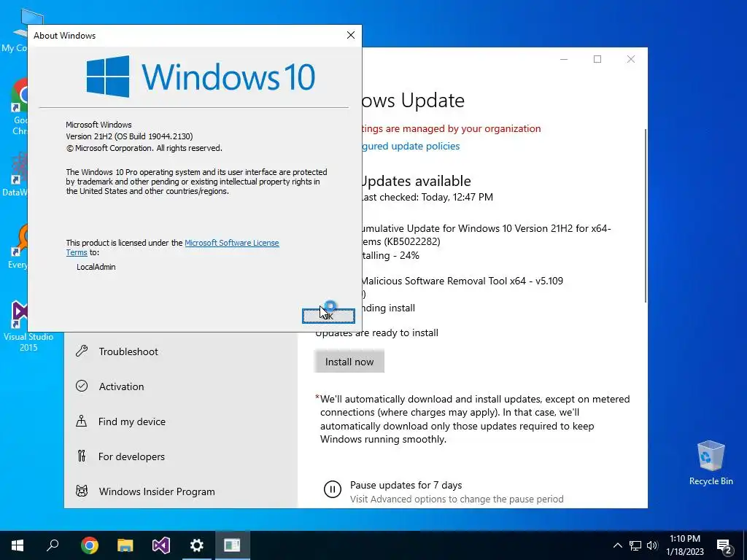Screen dimensions: 747x560
Task: Show hidden tray icons chevron
Action: click(x=617, y=545)
